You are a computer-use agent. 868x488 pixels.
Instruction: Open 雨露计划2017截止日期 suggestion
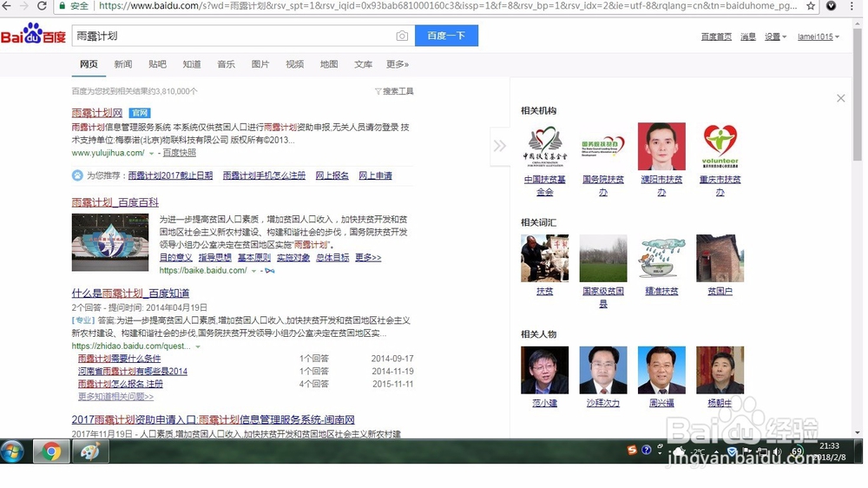(170, 175)
